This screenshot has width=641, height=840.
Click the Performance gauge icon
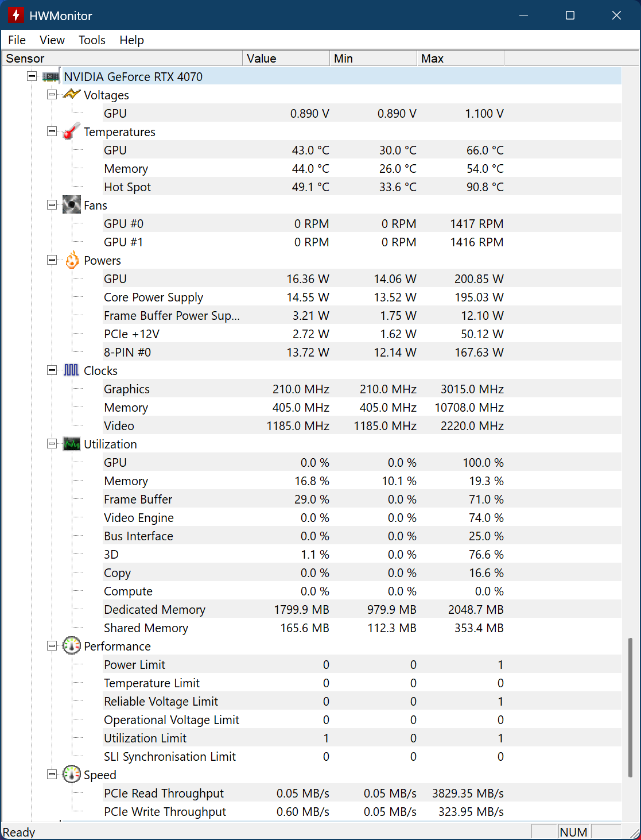pyautogui.click(x=71, y=646)
